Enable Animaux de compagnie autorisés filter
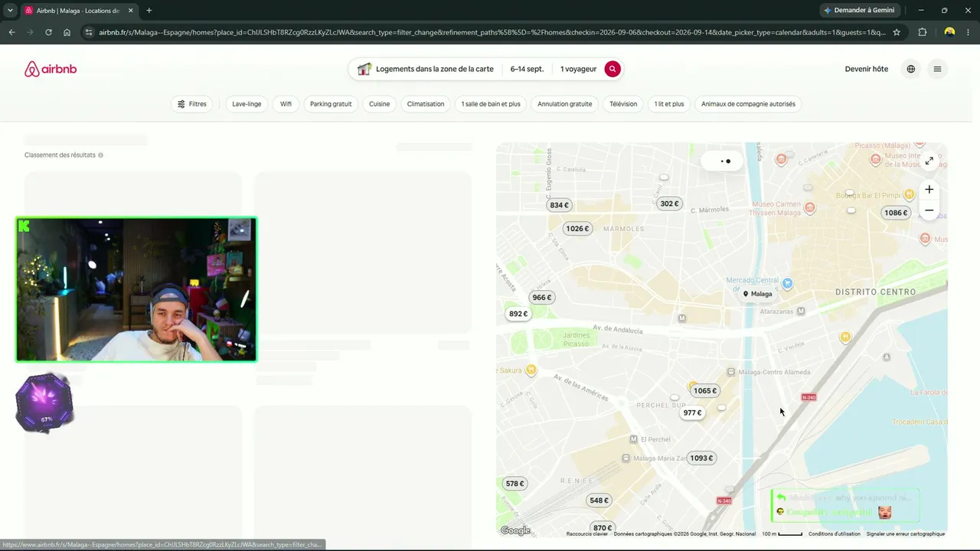980x551 pixels. [748, 104]
